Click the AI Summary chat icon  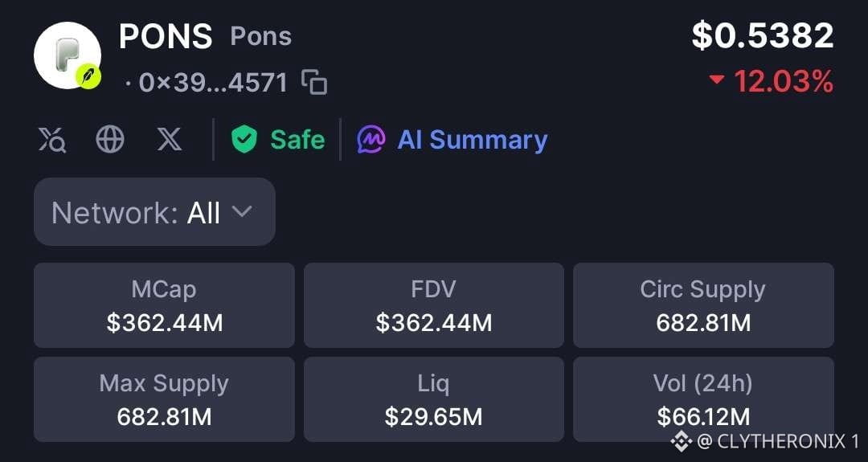[x=371, y=139]
